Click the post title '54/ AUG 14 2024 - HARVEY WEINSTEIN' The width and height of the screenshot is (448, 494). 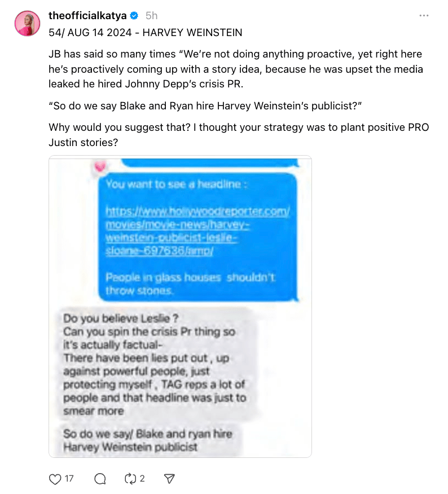146,33
